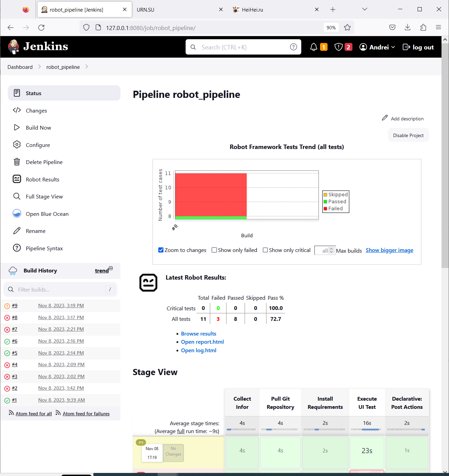
Task: Click the Disable Project button
Action: 408,135
